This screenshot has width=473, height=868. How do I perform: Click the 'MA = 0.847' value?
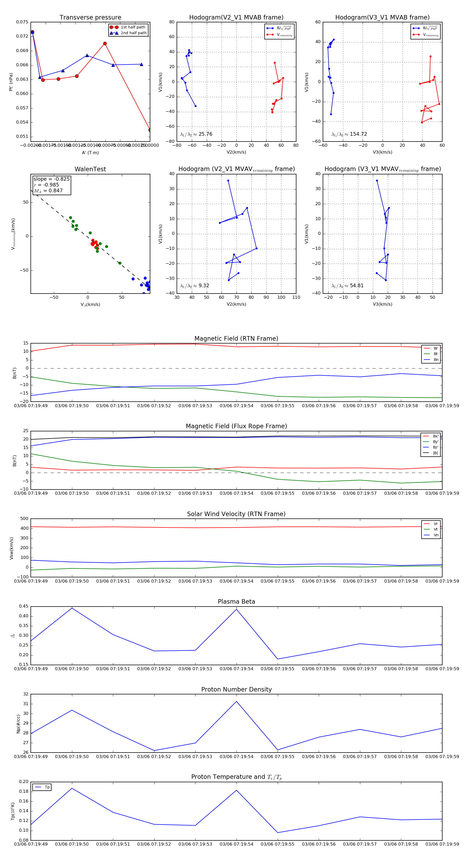pyautogui.click(x=48, y=191)
